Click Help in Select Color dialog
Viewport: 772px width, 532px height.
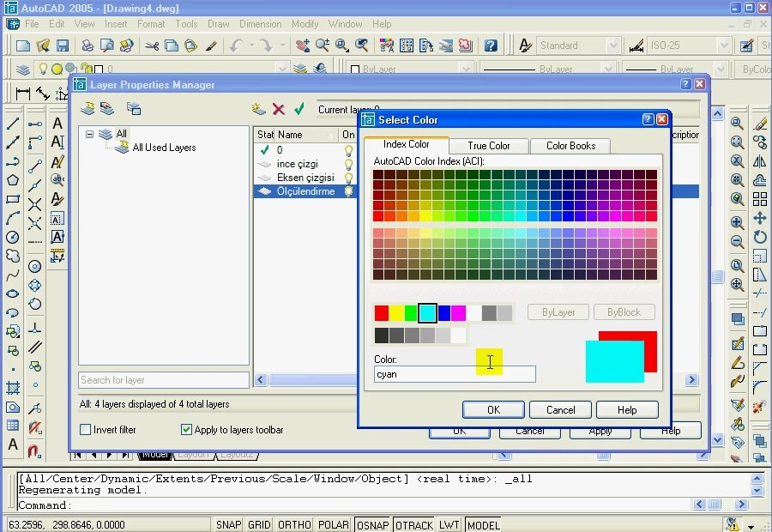tap(627, 410)
